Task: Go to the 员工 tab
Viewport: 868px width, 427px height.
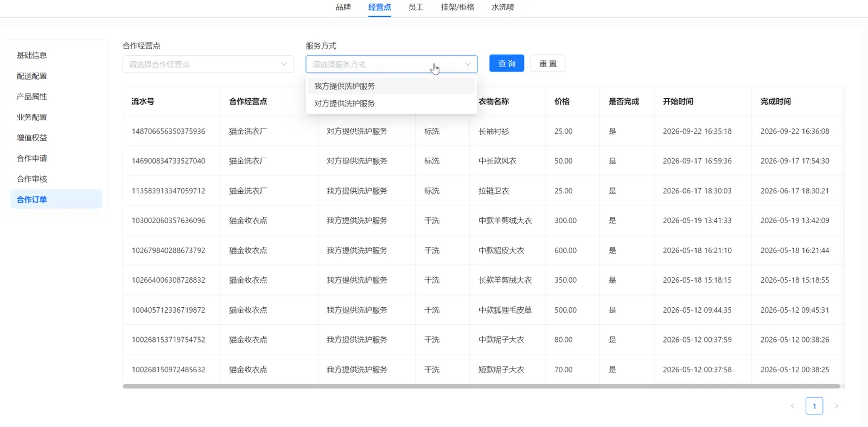Action: (416, 7)
